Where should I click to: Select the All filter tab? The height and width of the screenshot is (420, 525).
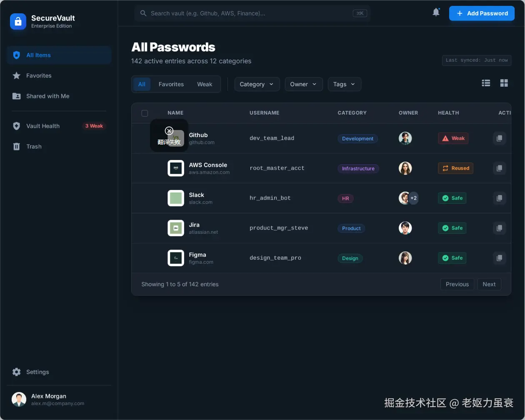pyautogui.click(x=142, y=84)
